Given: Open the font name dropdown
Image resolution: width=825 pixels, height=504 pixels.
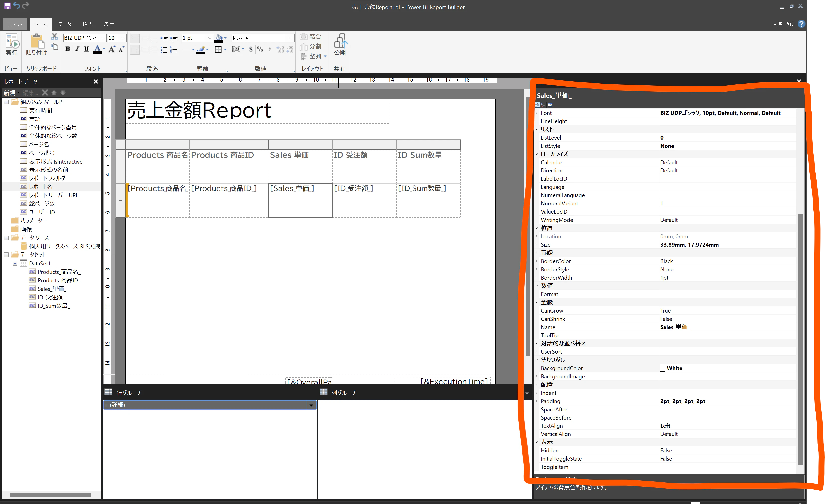Looking at the screenshot, I should pos(102,38).
